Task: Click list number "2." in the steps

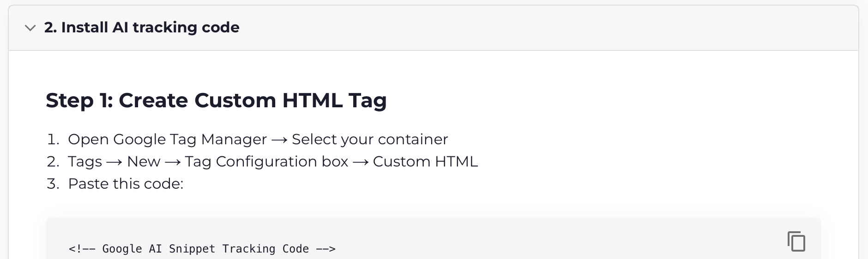Action: click(53, 161)
